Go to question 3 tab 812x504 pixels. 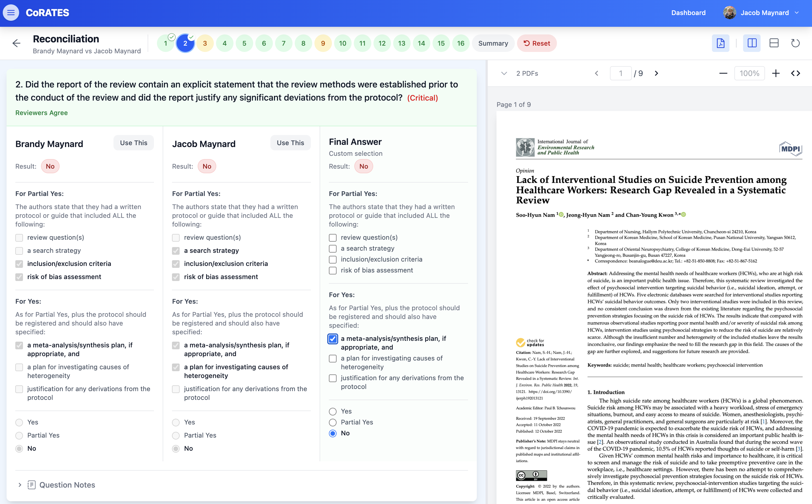pyautogui.click(x=205, y=43)
